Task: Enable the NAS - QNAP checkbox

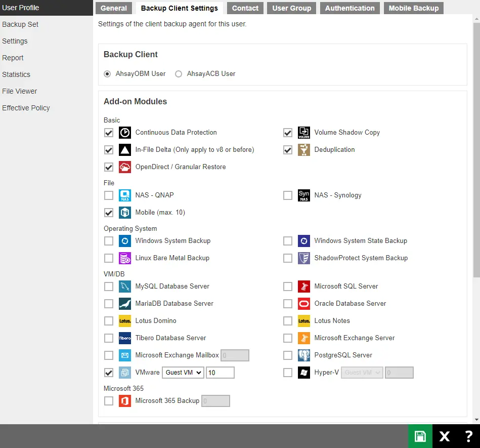Action: click(x=109, y=195)
